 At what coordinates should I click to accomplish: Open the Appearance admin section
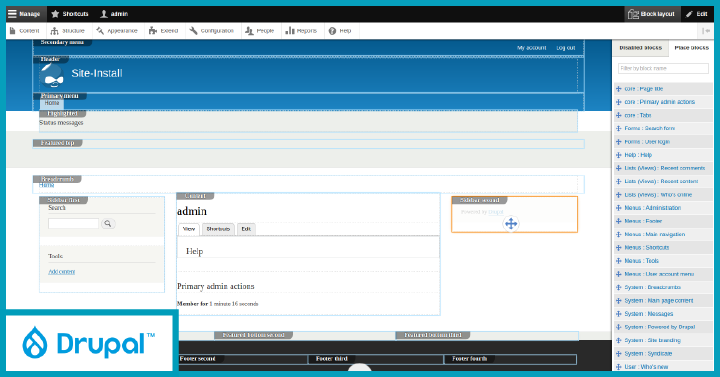[x=117, y=31]
